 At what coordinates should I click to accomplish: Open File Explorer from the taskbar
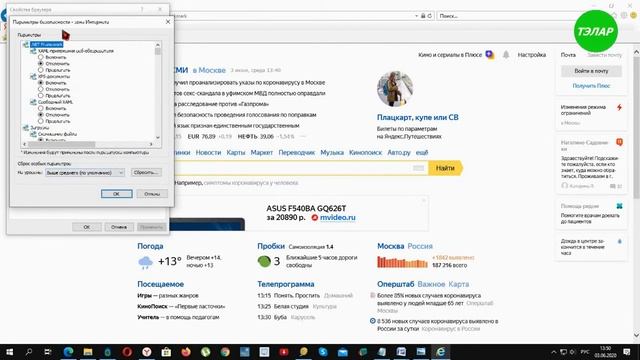pos(87,351)
